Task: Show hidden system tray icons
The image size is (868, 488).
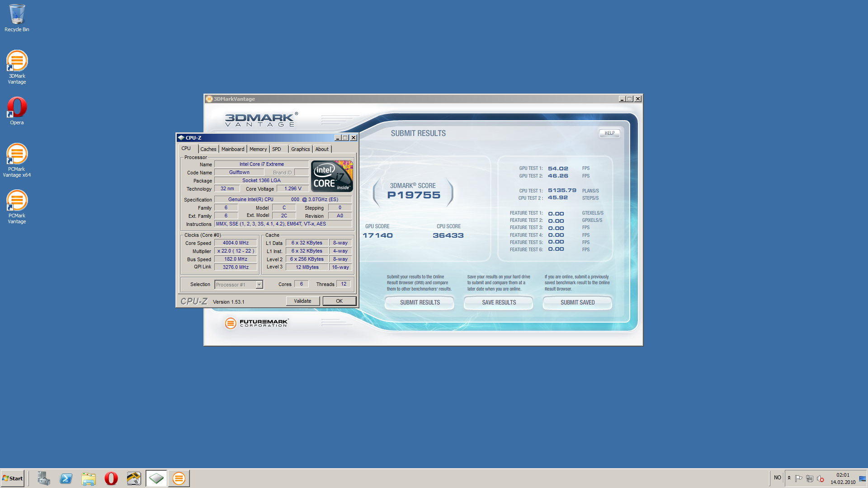Action: (x=789, y=478)
